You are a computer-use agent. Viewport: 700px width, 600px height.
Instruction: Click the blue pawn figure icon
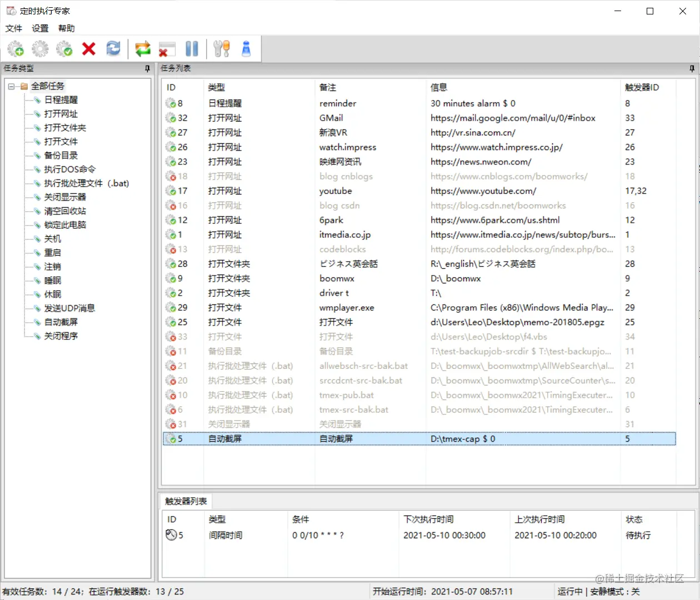pos(246,49)
